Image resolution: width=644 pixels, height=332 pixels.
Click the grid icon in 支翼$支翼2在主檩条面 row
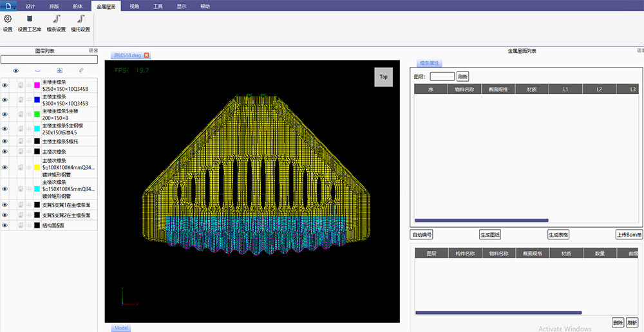(x=29, y=215)
